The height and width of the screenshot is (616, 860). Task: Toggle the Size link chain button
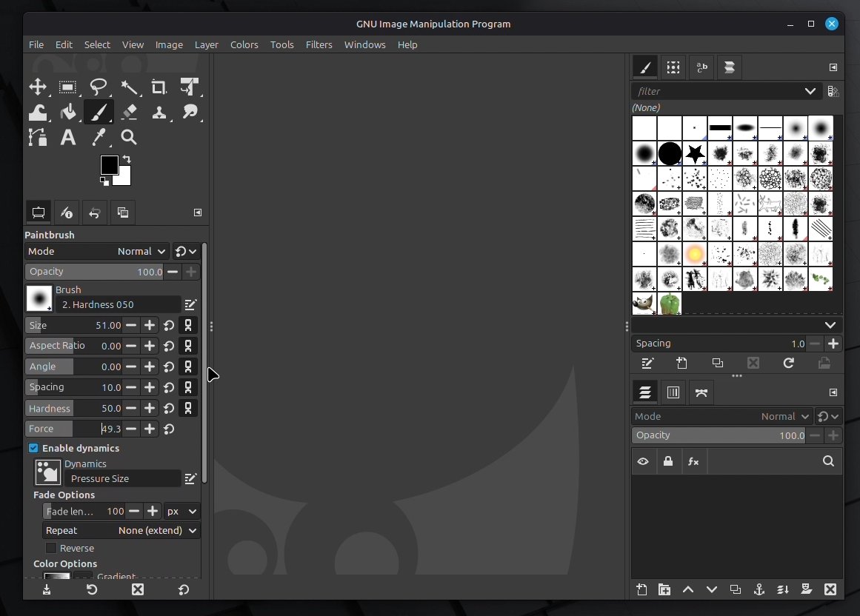(x=188, y=325)
